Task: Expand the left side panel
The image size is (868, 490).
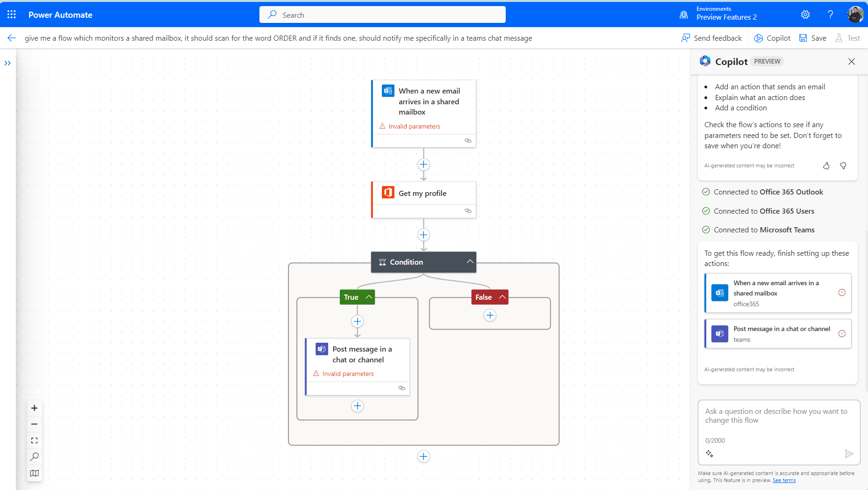Action: pyautogui.click(x=7, y=63)
